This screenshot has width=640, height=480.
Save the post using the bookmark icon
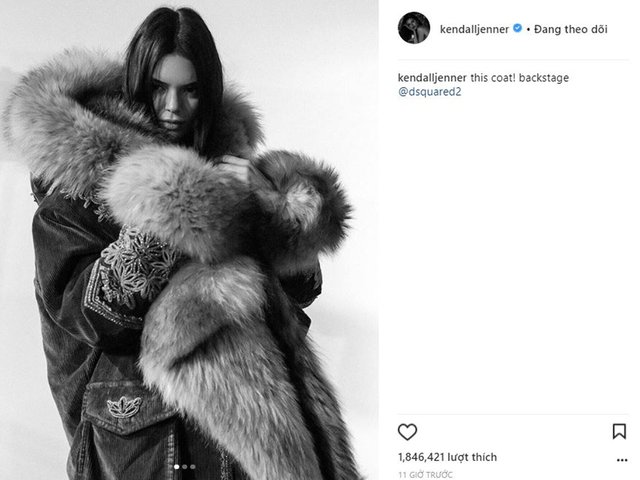pyautogui.click(x=619, y=431)
